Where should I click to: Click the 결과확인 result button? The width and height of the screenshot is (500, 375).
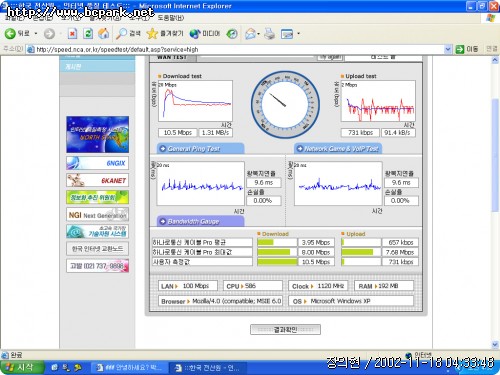(x=285, y=329)
